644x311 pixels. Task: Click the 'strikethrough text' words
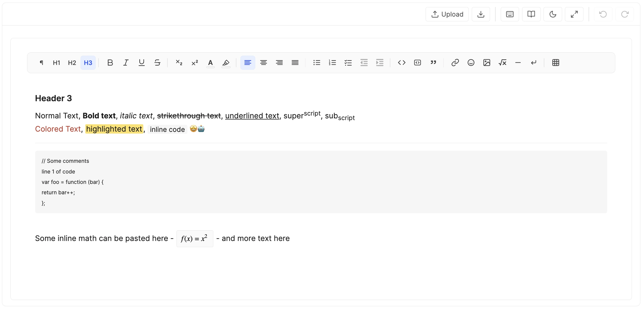pos(189,116)
